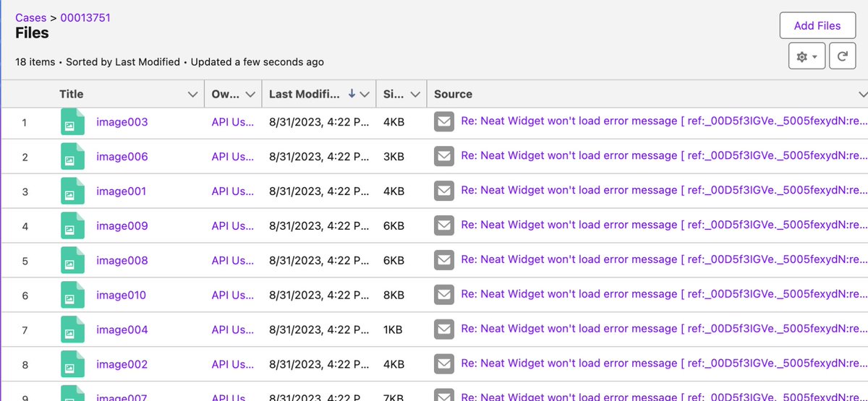Click the image file icon for image006
Viewport: 868px width, 401px height.
[72, 156]
